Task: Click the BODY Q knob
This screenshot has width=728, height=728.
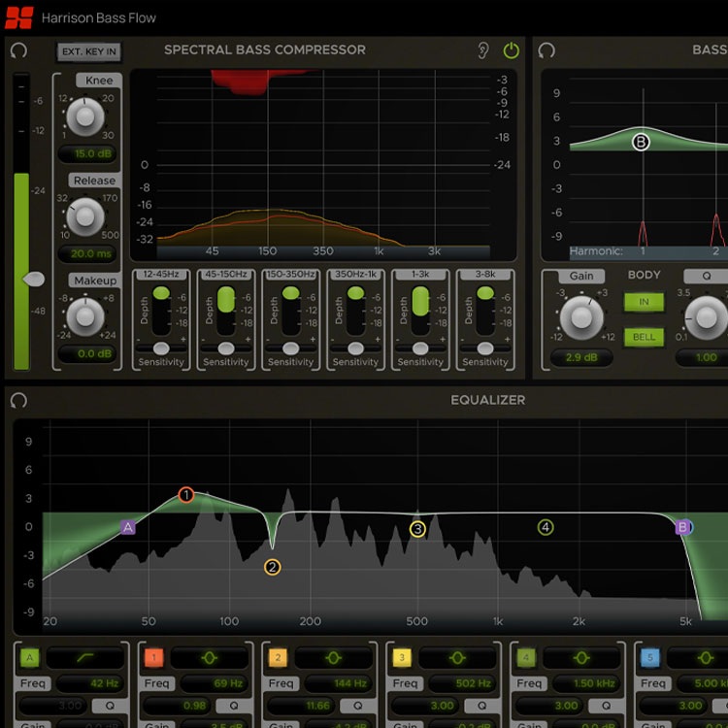Action: coord(707,317)
